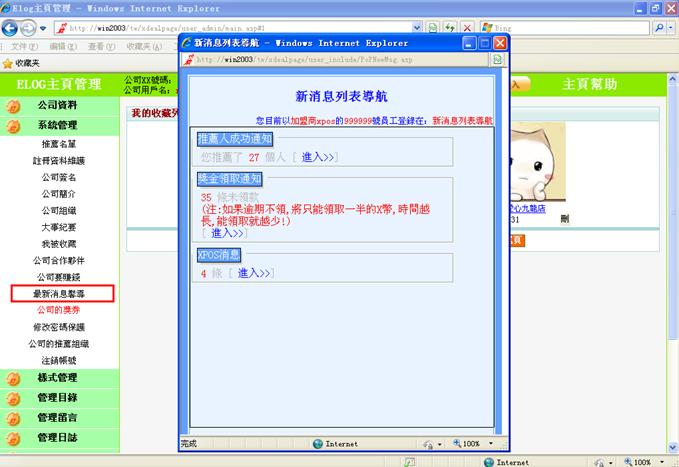
Task: Click the IE back navigation button
Action: click(12, 27)
